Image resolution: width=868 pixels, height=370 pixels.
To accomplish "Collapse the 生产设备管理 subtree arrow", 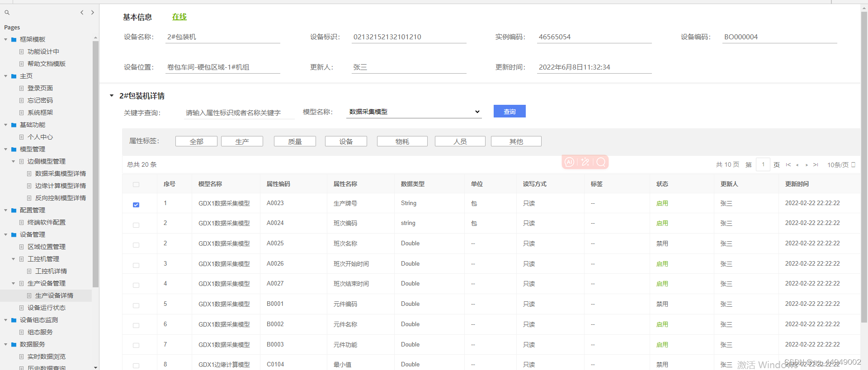I will pos(13,283).
